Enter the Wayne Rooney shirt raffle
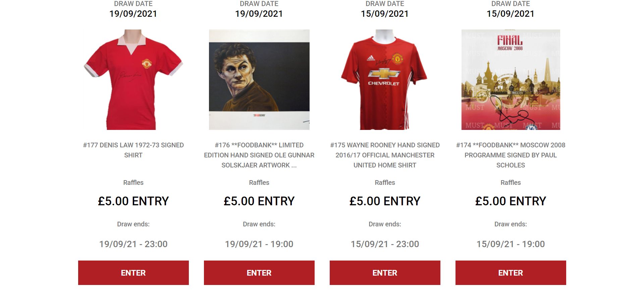644x290 pixels. [385, 273]
